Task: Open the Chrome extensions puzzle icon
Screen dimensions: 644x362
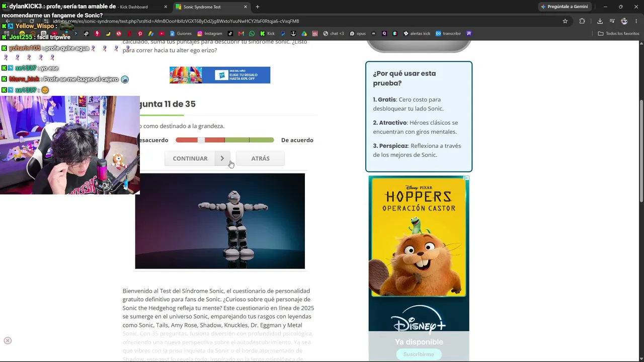Action: (x=582, y=21)
